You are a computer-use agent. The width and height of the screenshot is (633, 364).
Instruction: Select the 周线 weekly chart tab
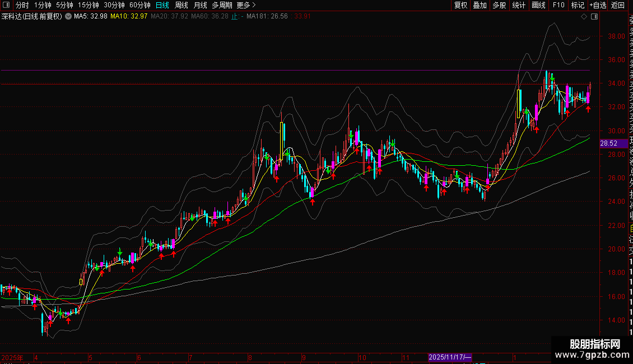click(181, 5)
